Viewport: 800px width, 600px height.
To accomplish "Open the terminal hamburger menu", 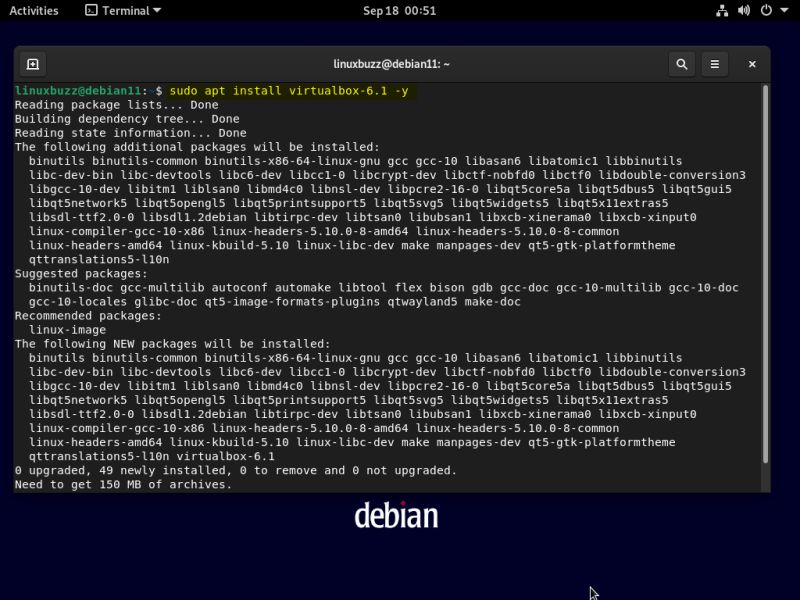I will tap(714, 63).
